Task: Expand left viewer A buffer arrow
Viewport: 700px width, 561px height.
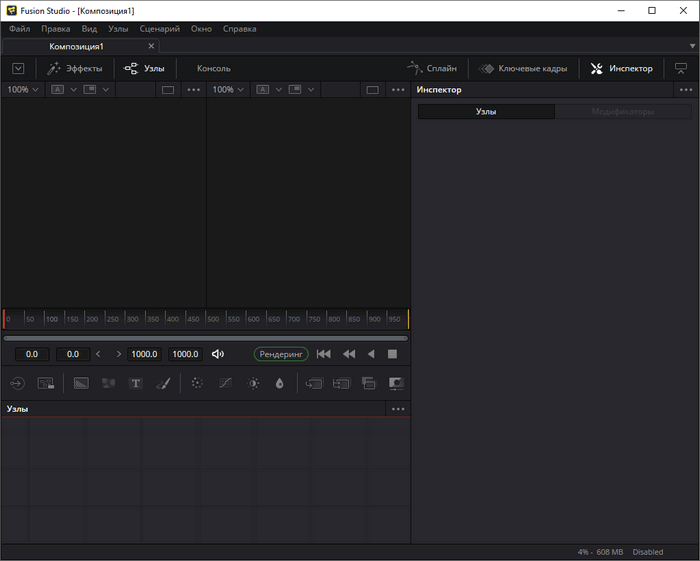Action: (74, 90)
